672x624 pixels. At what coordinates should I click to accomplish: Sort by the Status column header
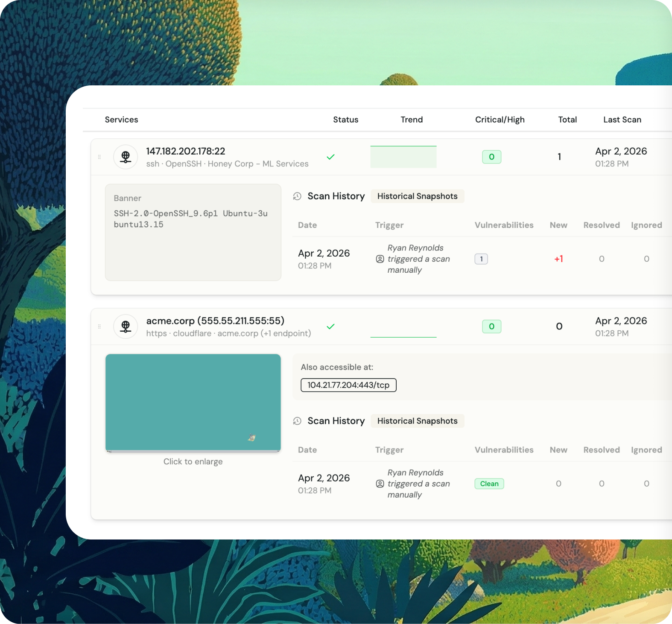[346, 120]
